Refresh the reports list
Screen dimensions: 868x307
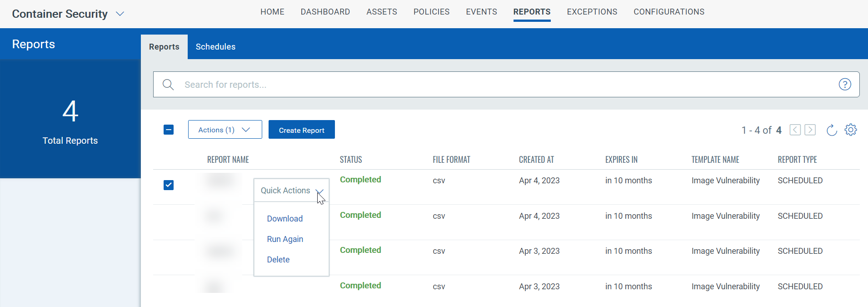(831, 130)
